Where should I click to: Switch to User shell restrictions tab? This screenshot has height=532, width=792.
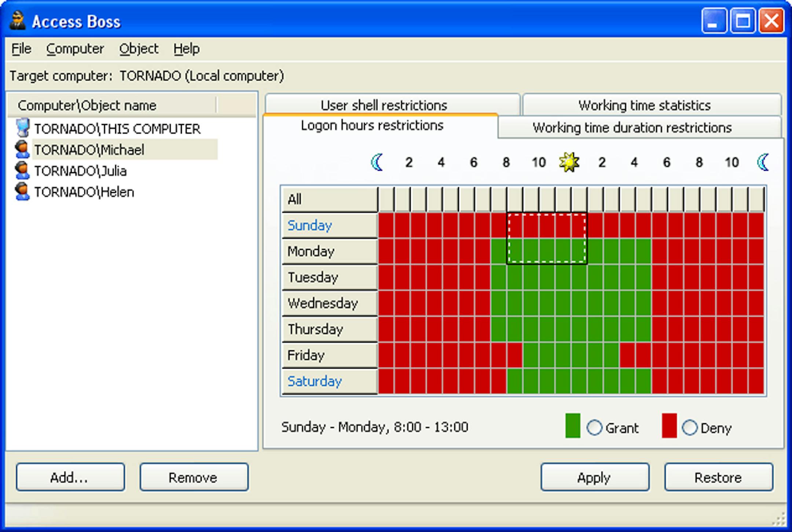(392, 104)
